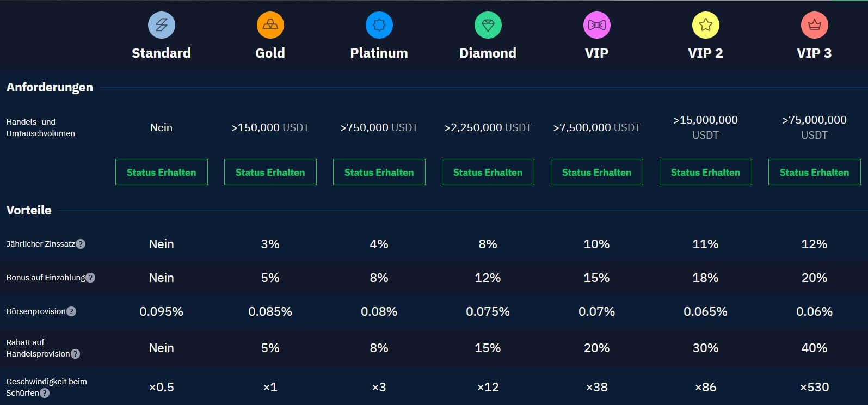Viewport: 868px width, 405px height.
Task: Open help for Geschwindigkeit beim Schürfen
Action: [45, 393]
